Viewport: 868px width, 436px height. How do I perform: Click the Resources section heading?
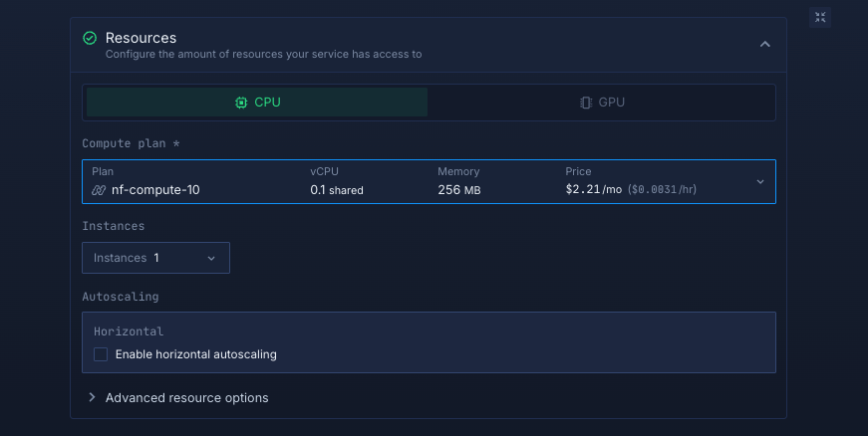[141, 38]
